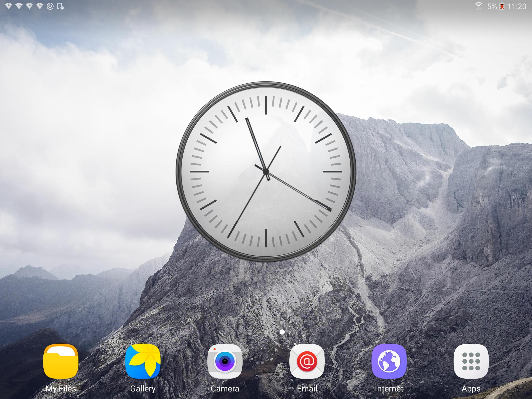Tap the battery icon with red X
Image resolution: width=532 pixels, height=399 pixels.
[502, 6]
